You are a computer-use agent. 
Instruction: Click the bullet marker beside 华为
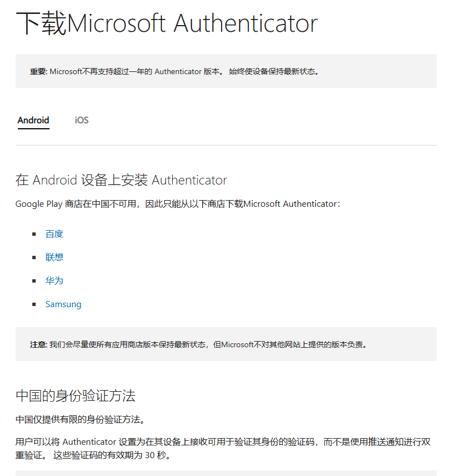click(34, 281)
